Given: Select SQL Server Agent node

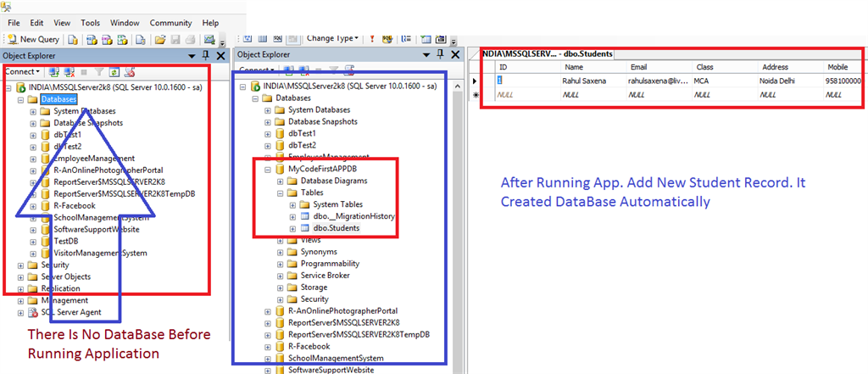Looking at the screenshot, I should (x=71, y=312).
